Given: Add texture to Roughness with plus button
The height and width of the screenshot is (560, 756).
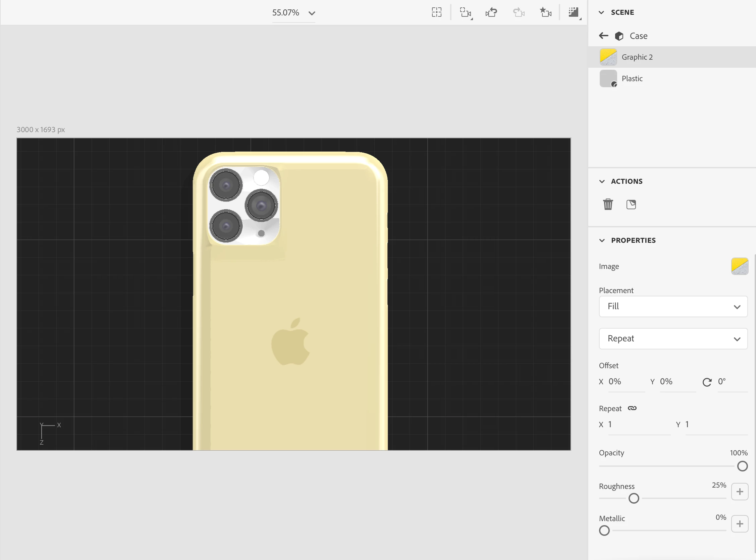Looking at the screenshot, I should click(x=739, y=492).
